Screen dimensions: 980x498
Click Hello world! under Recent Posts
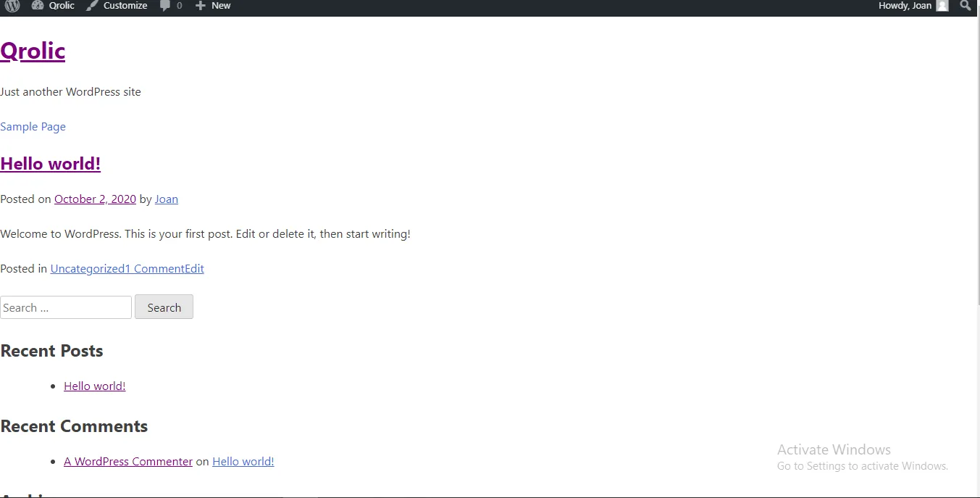(94, 386)
